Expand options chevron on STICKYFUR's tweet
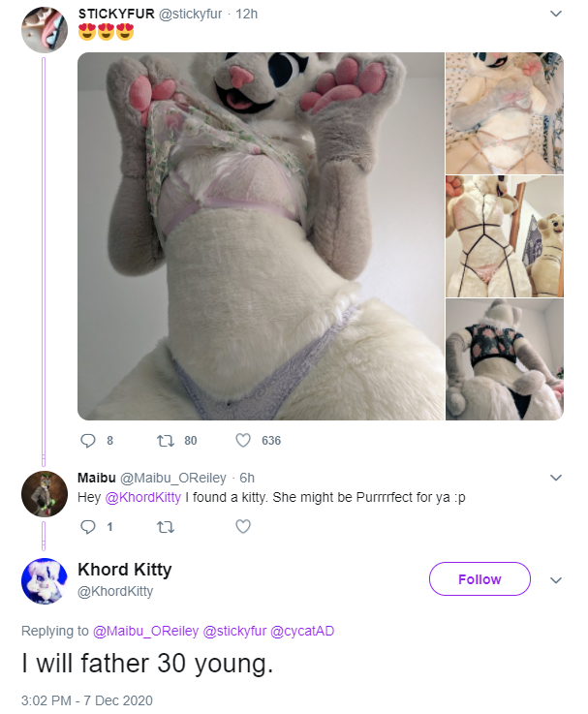Screen dimensions: 588x714 pyautogui.click(x=556, y=14)
